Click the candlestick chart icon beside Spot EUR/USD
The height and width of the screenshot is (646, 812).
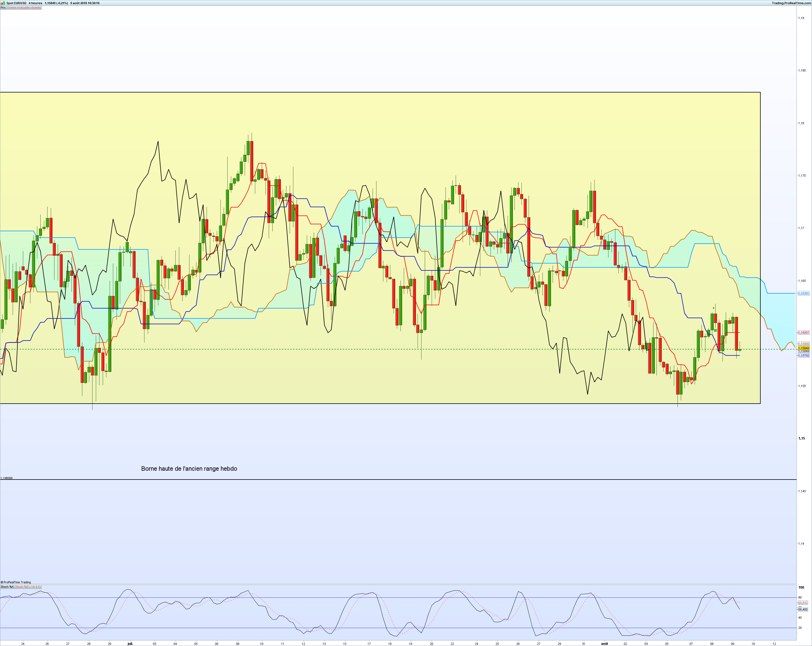pyautogui.click(x=3, y=3)
